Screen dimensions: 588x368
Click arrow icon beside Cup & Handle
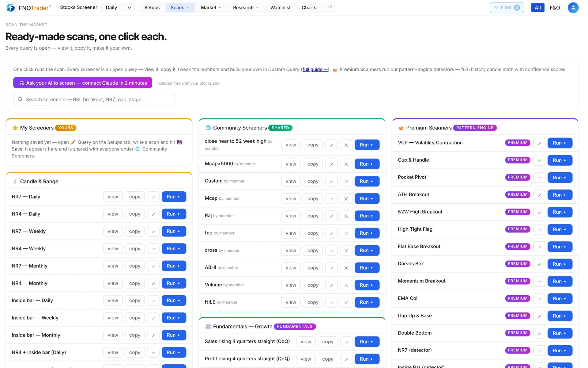point(539,160)
